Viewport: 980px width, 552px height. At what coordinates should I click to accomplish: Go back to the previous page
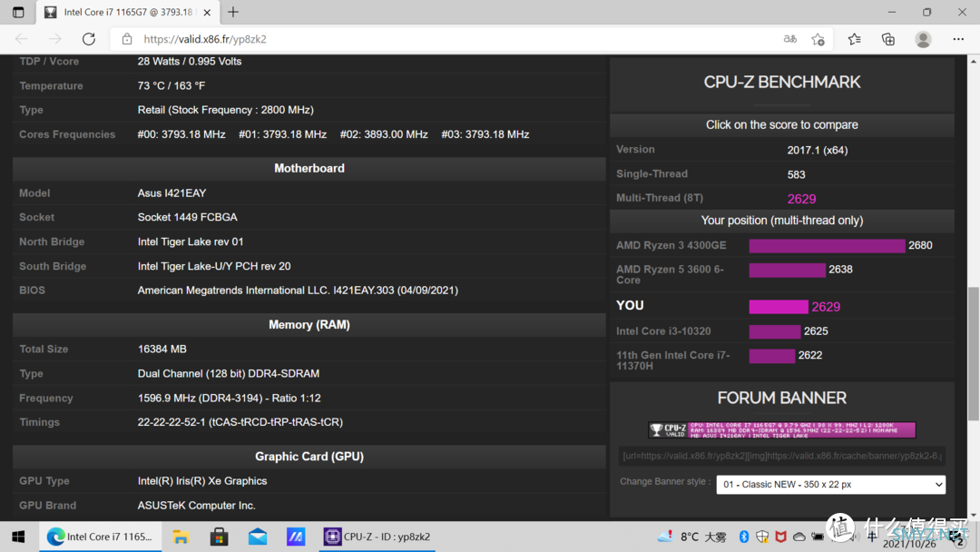pos(22,39)
